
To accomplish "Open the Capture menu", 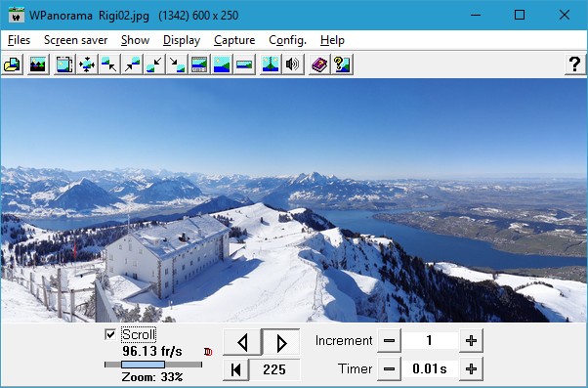I will [234, 40].
